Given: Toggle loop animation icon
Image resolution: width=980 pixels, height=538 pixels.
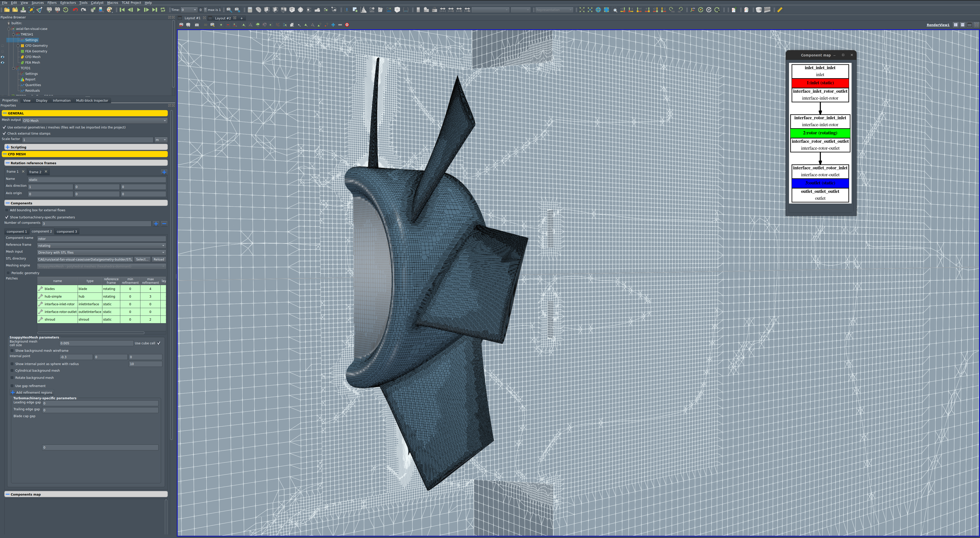Looking at the screenshot, I should pyautogui.click(x=163, y=10).
